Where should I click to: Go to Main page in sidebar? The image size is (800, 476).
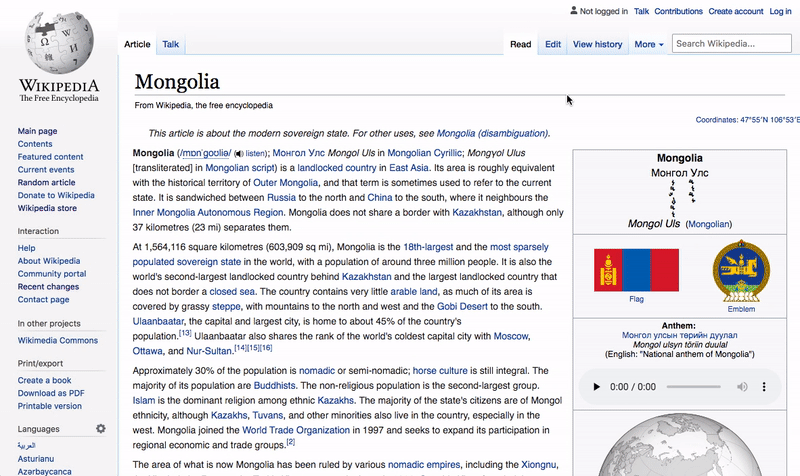[x=37, y=131]
